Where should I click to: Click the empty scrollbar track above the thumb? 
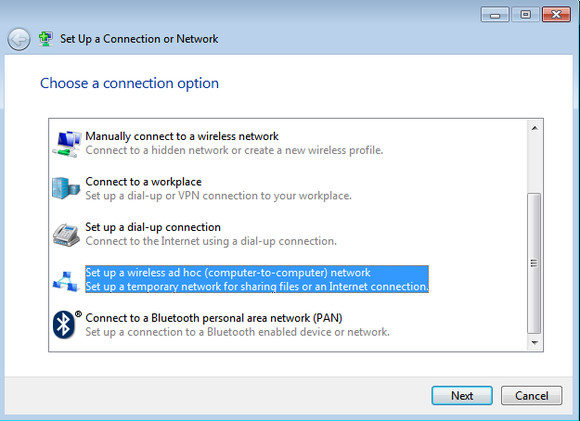[x=535, y=164]
